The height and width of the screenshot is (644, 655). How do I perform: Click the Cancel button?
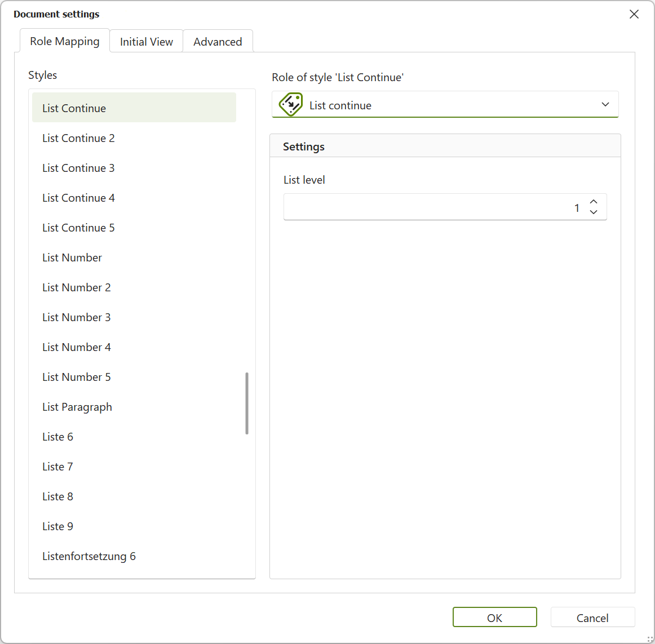pyautogui.click(x=592, y=618)
